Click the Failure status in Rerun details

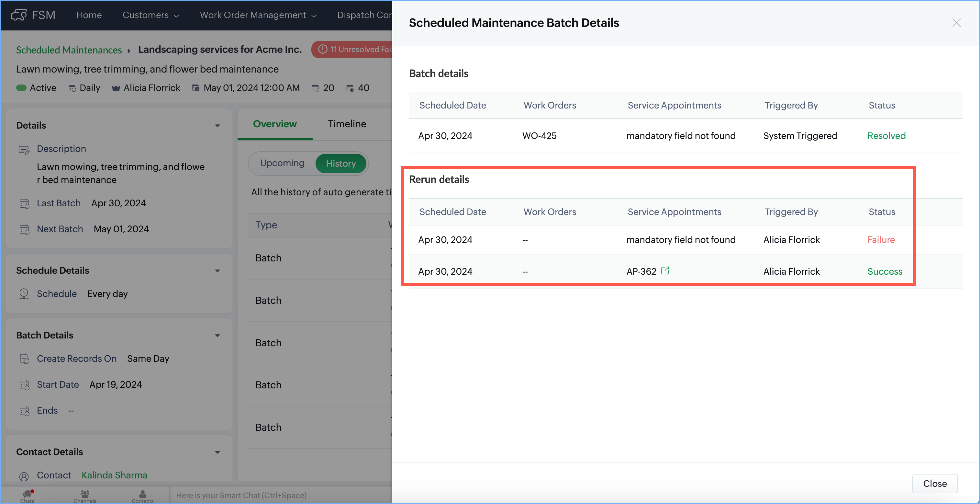881,240
